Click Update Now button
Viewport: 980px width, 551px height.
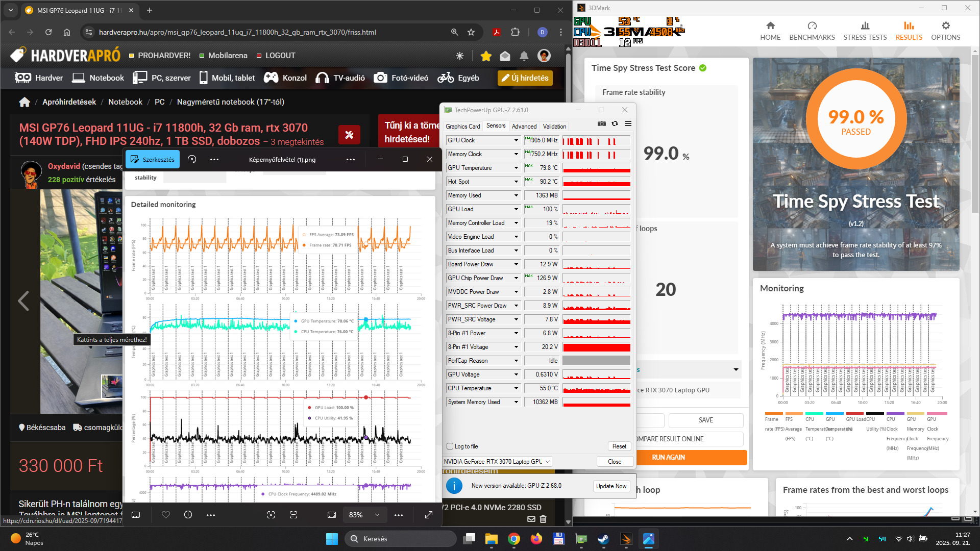point(611,486)
